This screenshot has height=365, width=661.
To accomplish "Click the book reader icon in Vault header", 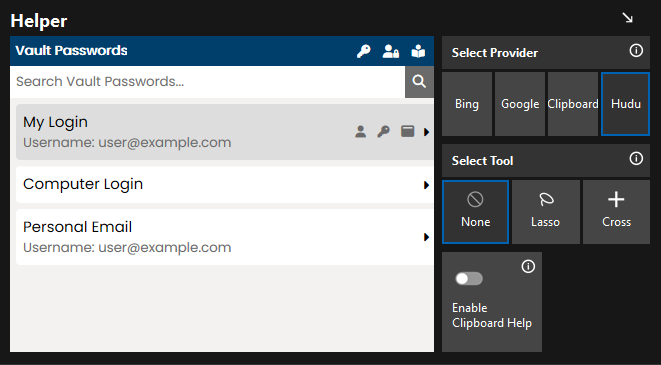I will (418, 51).
